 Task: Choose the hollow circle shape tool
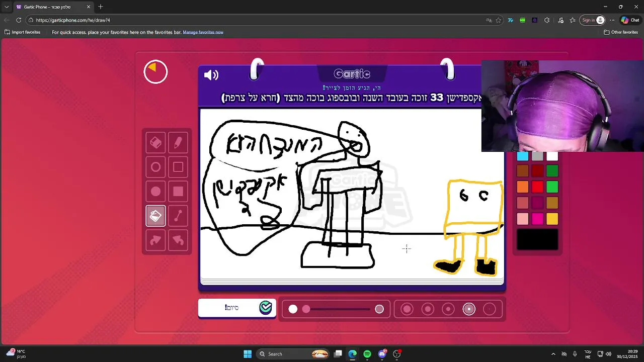click(x=155, y=167)
